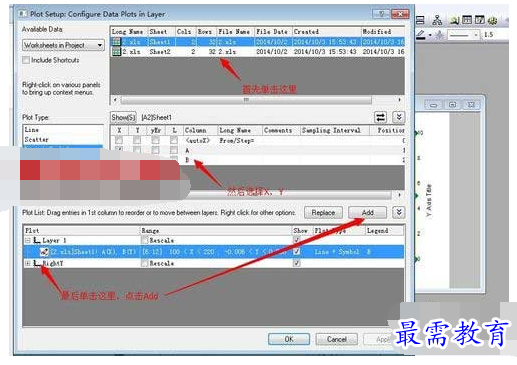Toggle Show checkbox for RightY layer
517x365 pixels.
[296, 263]
